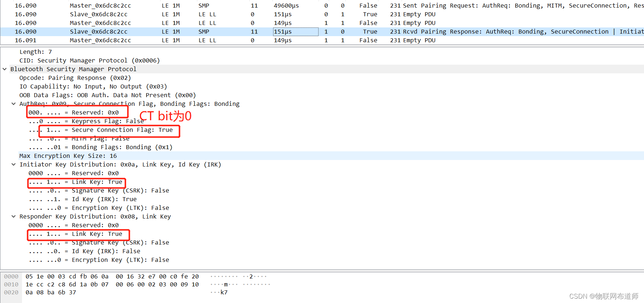Select the Sent Pairing Request packet row
This screenshot has width=644, height=303.
pos(322,6)
